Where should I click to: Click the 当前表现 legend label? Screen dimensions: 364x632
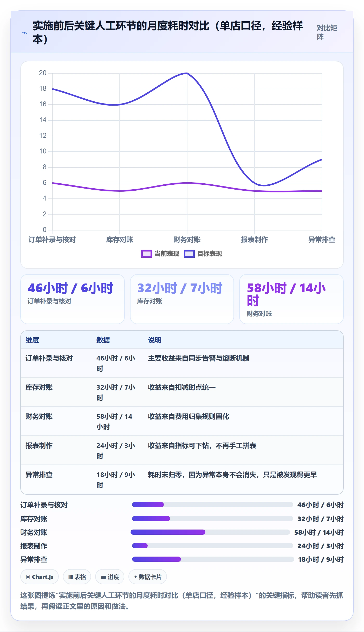tap(167, 254)
